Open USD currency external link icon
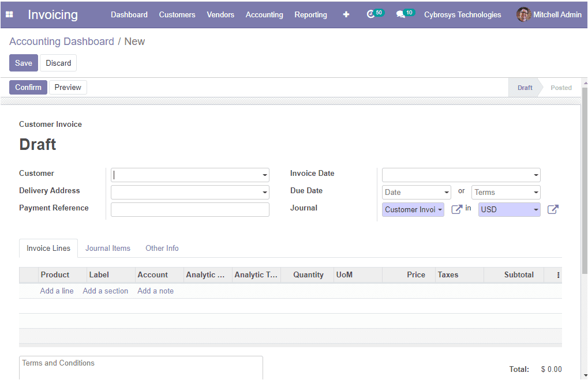Screen dimensions: 588x380 (553, 209)
